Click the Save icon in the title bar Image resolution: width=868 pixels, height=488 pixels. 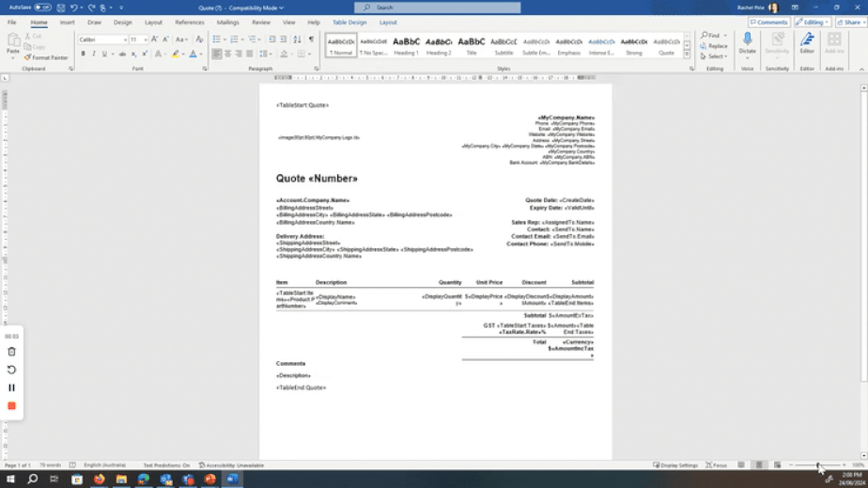(60, 8)
